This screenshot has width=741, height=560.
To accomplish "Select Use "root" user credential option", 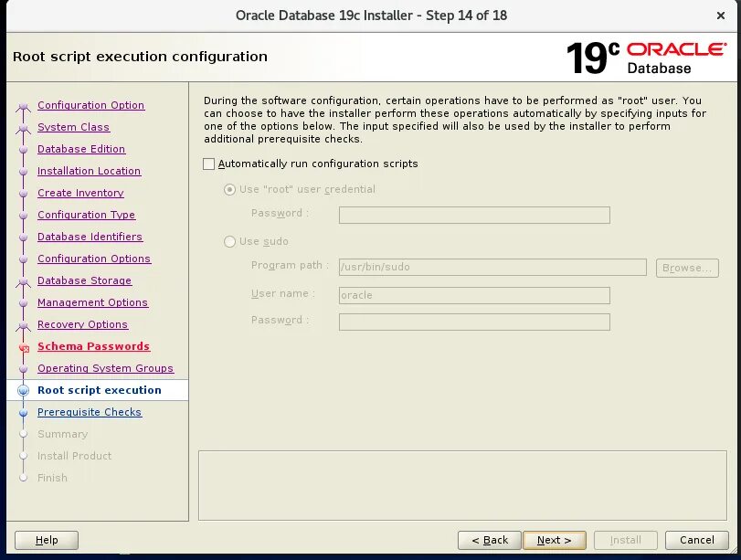I will 229,189.
